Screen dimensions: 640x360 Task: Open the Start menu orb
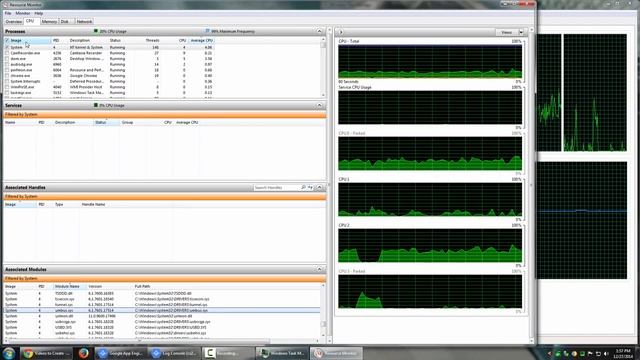[x=9, y=353]
